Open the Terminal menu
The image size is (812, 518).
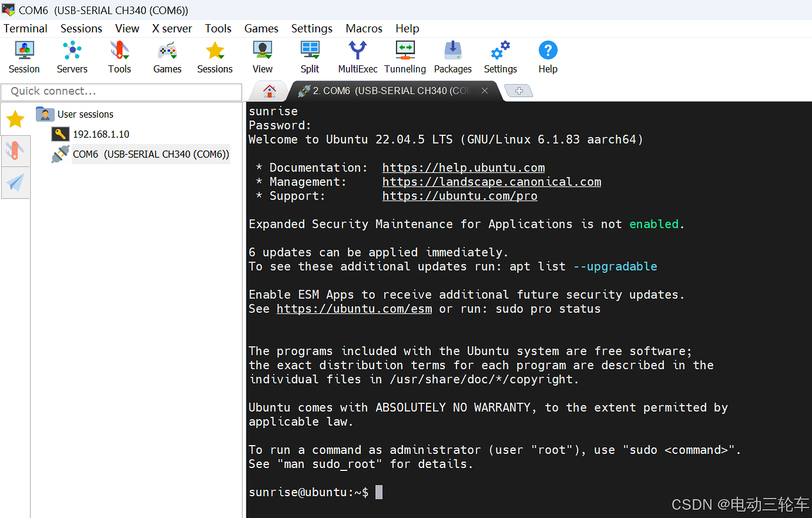(25, 28)
